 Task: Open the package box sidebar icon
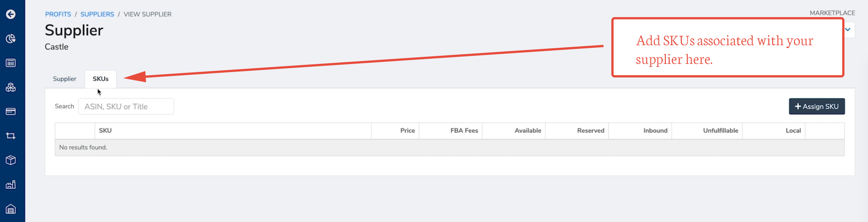(x=11, y=160)
